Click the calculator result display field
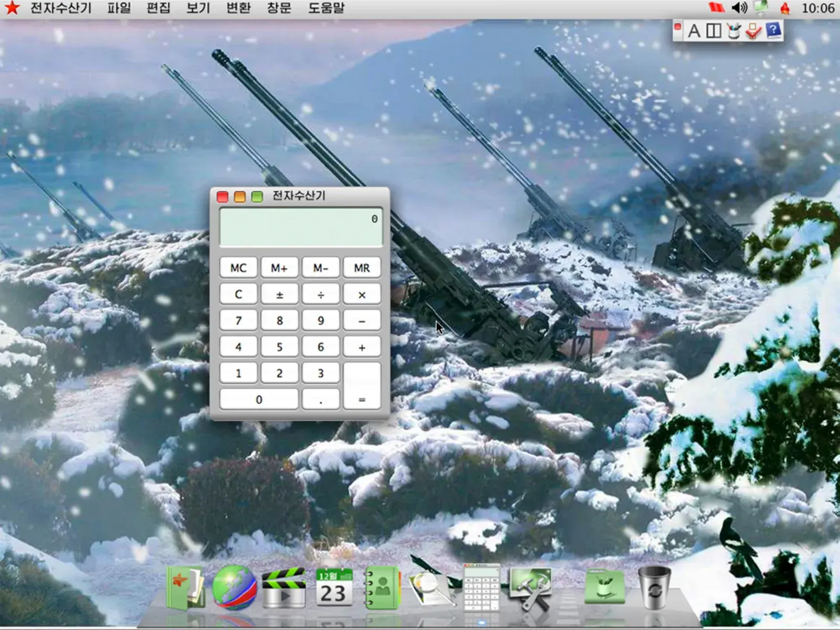Image resolution: width=840 pixels, height=630 pixels. 301,227
